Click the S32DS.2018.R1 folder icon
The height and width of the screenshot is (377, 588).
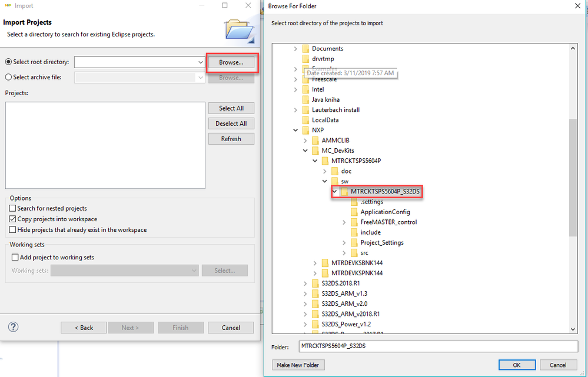point(315,283)
